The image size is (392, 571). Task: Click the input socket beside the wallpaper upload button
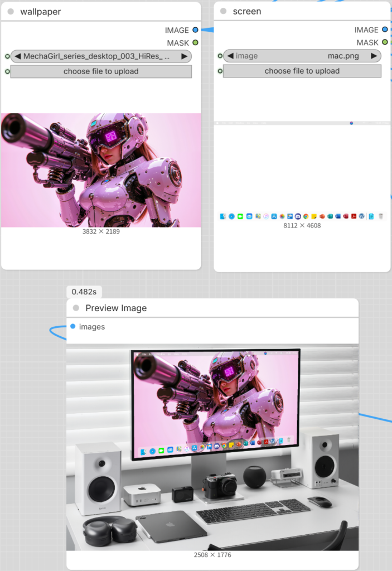coord(7,71)
